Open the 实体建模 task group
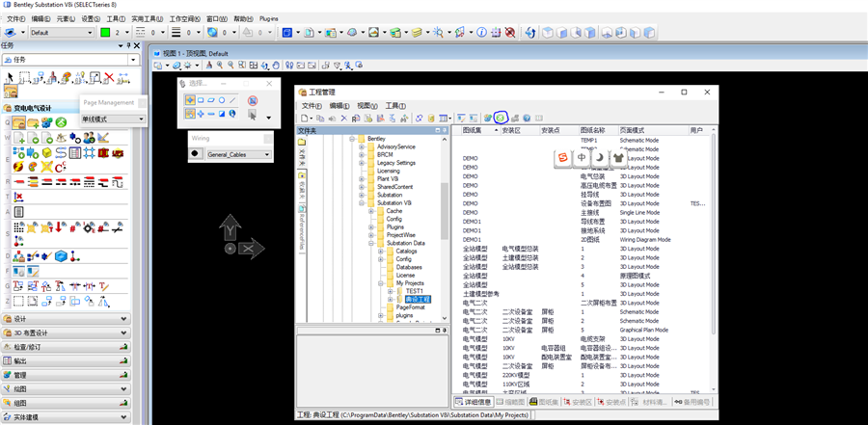Screen dimensions: 868x425 [x=66, y=416]
